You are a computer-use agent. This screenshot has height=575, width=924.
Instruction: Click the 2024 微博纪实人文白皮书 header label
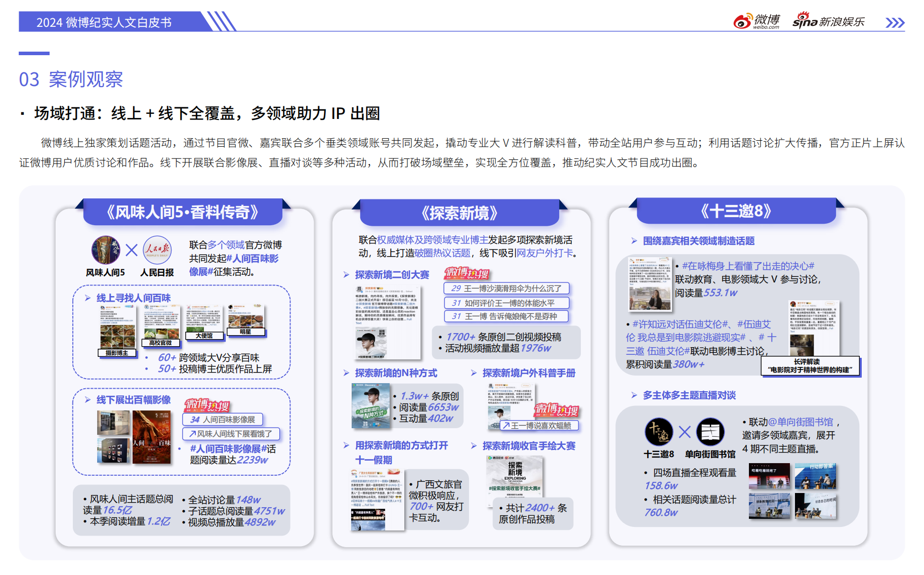click(x=104, y=22)
